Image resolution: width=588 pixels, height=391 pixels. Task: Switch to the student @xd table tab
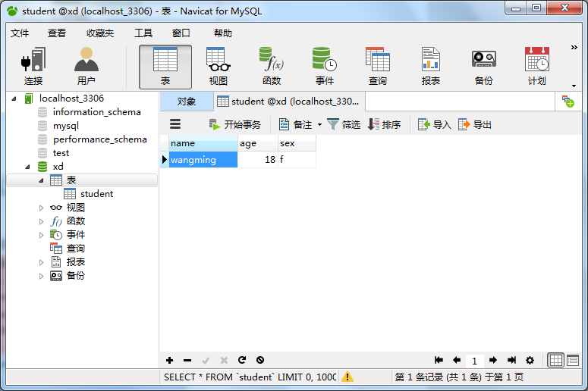[289, 102]
